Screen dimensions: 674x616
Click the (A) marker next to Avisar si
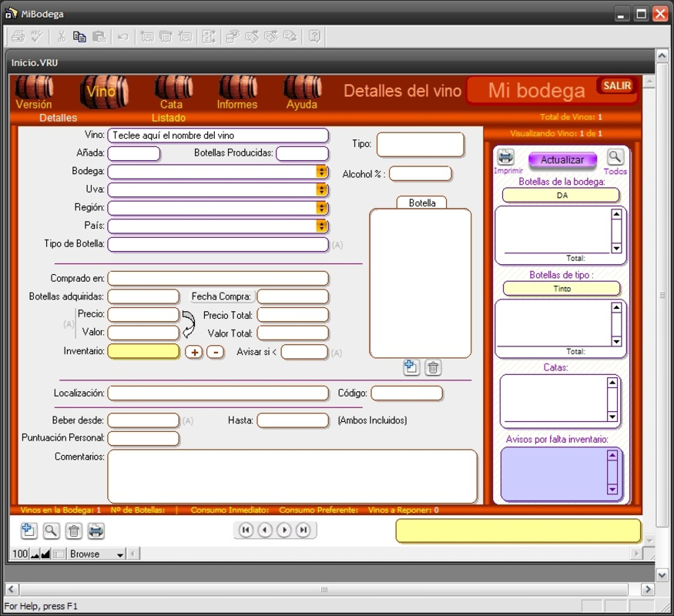337,353
